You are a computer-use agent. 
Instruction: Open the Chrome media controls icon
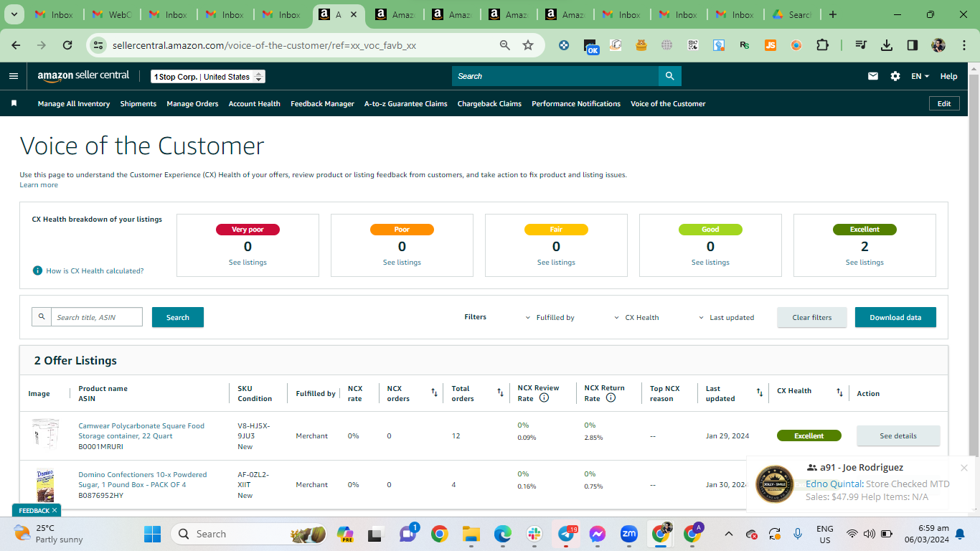[861, 45]
